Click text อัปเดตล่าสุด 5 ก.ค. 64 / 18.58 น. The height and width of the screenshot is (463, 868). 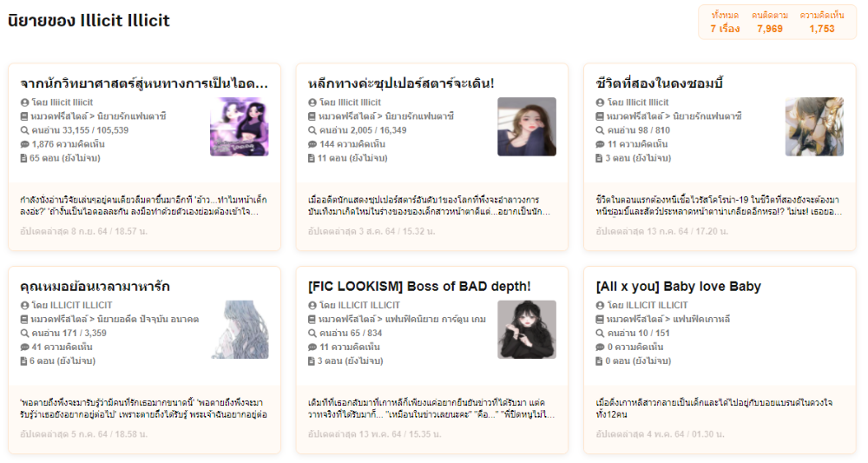click(x=83, y=434)
